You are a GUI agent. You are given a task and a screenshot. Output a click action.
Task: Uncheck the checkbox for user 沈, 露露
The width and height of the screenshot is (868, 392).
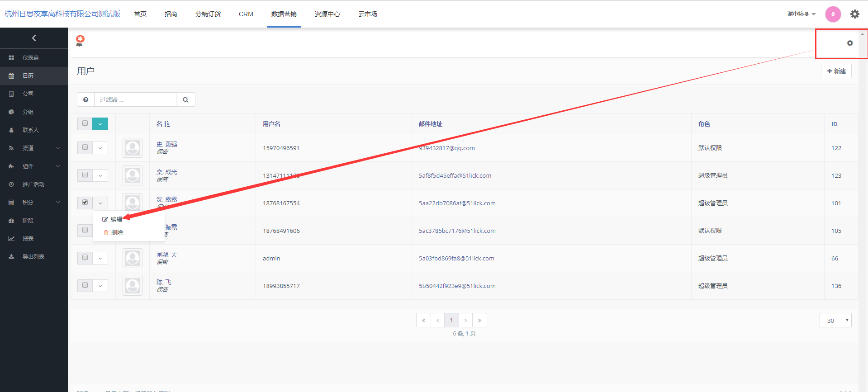tap(85, 203)
